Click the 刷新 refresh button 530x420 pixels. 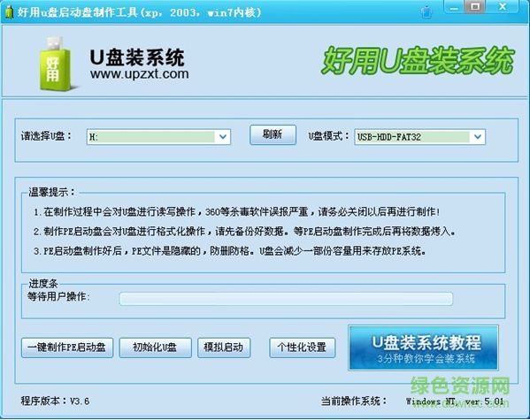point(273,134)
